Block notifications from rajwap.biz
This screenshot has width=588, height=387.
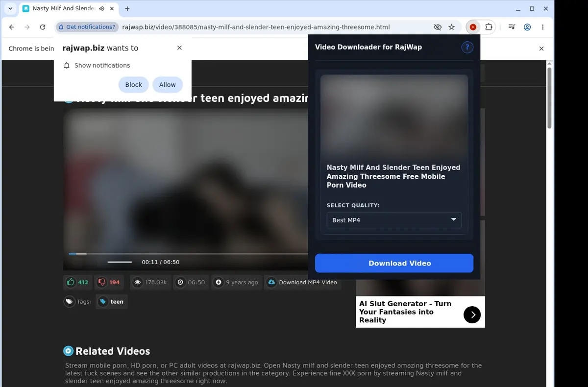click(x=133, y=85)
